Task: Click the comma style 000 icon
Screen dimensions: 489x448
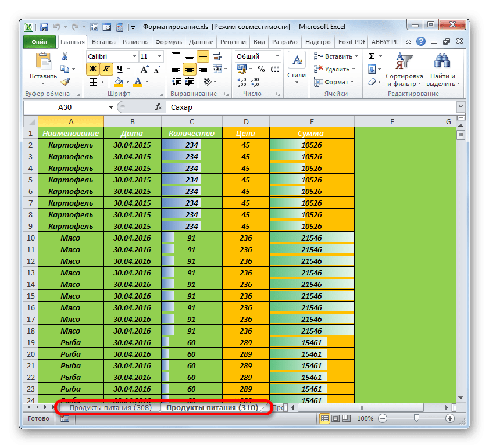Action: point(275,69)
